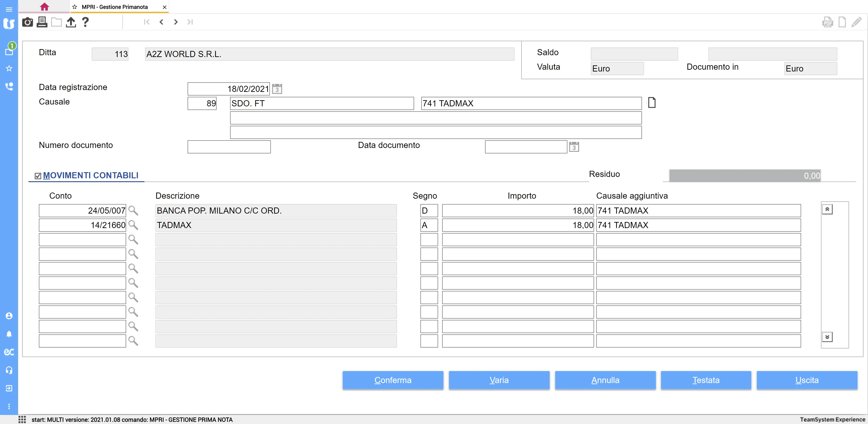Open the help question mark icon

85,22
